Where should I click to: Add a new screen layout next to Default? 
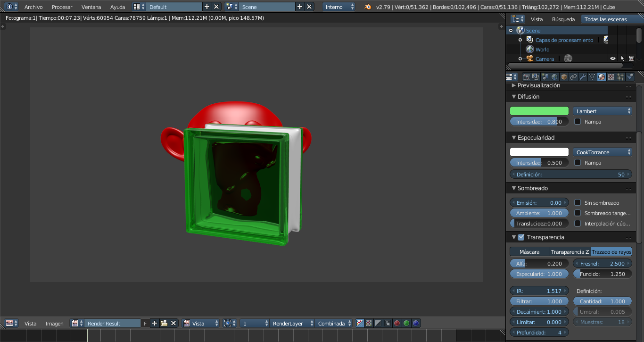click(207, 7)
